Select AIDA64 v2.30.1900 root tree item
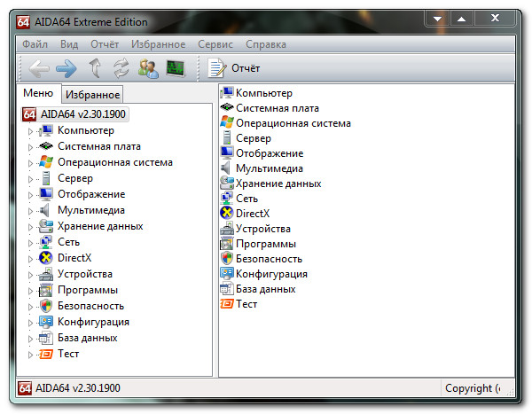The image size is (532, 414). 81,113
